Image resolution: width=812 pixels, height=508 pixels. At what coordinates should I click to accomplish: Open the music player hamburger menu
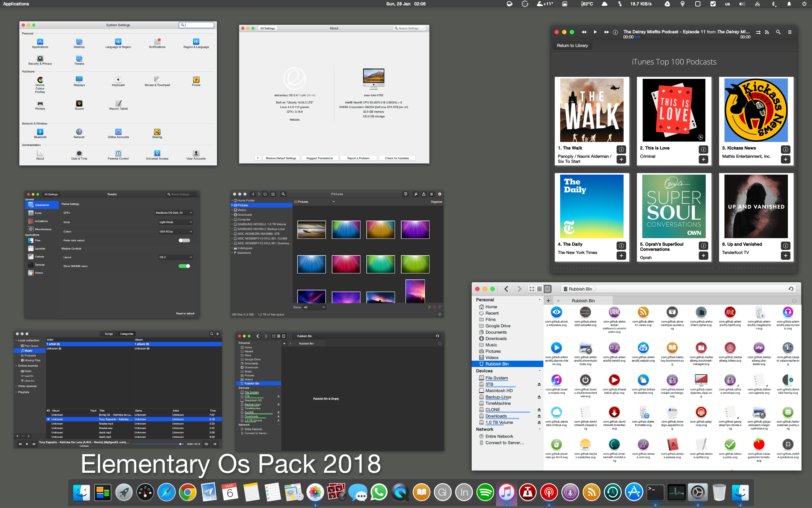[x=217, y=334]
